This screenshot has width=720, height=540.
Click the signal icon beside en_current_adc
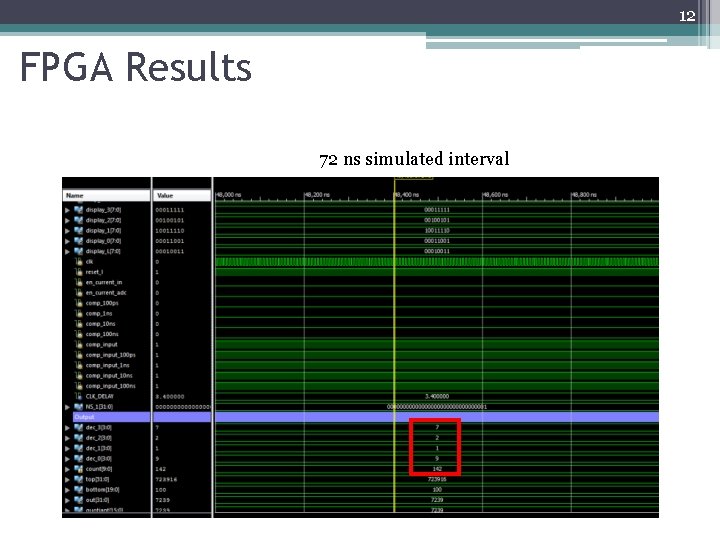pos(79,292)
